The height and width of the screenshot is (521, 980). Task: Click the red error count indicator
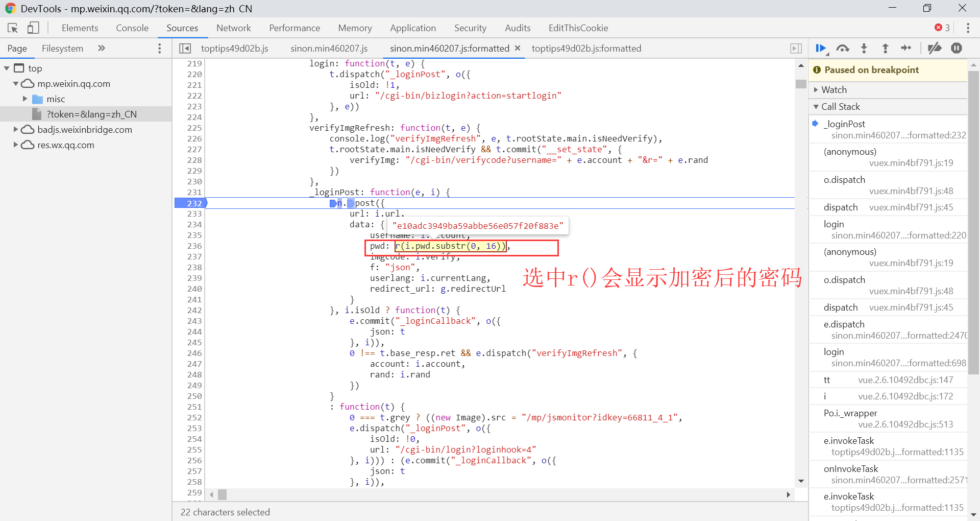[x=942, y=28]
